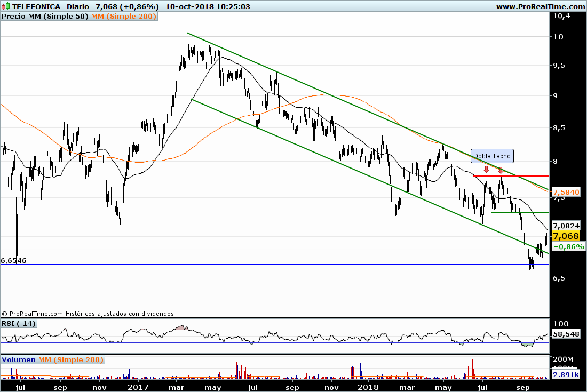Click the Doble Techo annotation box
Viewport: 587px width, 392px height.
point(492,156)
